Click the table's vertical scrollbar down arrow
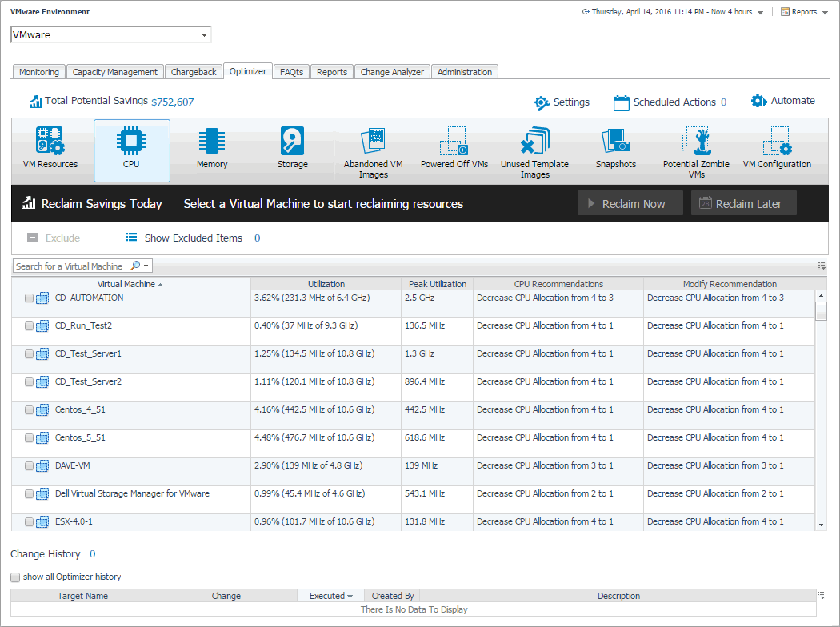The height and width of the screenshot is (627, 840). (821, 525)
